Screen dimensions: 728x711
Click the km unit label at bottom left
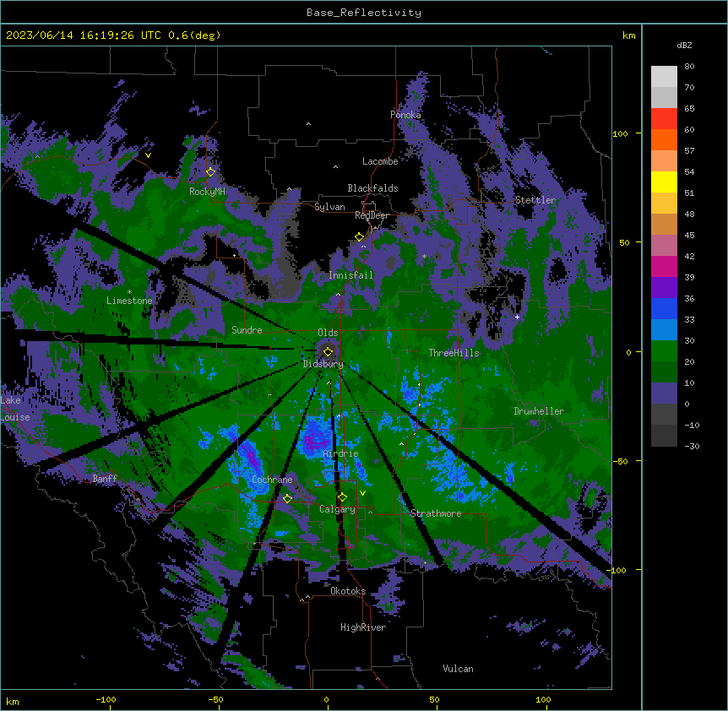[13, 701]
